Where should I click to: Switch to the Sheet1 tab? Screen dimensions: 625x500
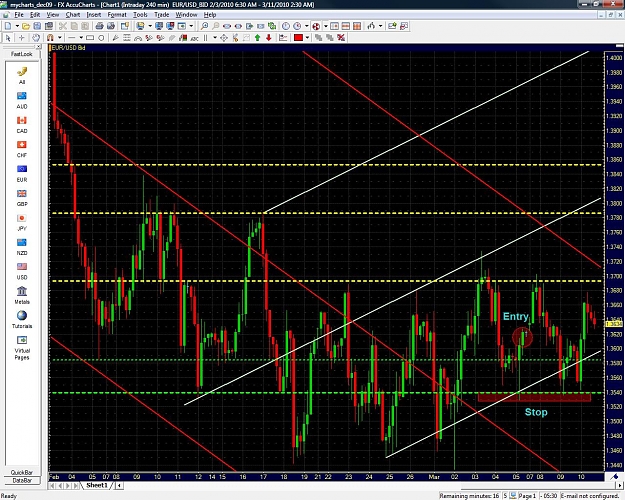point(97,485)
